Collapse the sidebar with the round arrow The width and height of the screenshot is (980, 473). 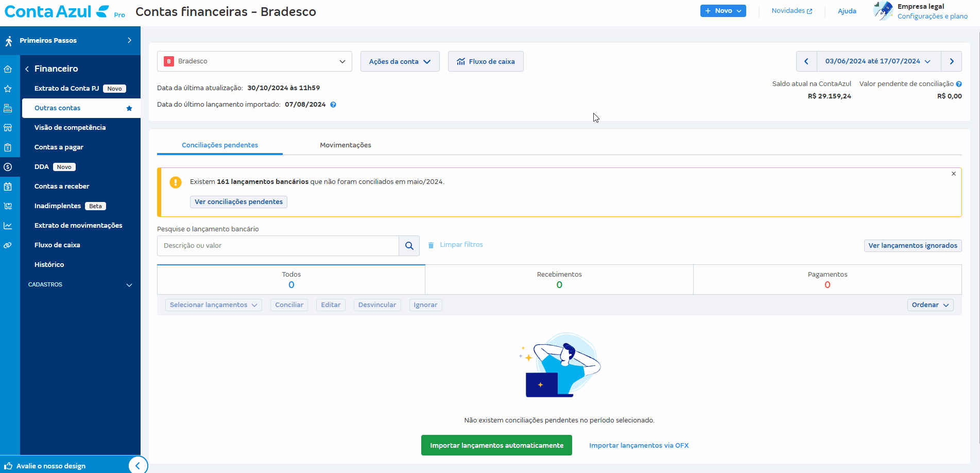(x=137, y=466)
